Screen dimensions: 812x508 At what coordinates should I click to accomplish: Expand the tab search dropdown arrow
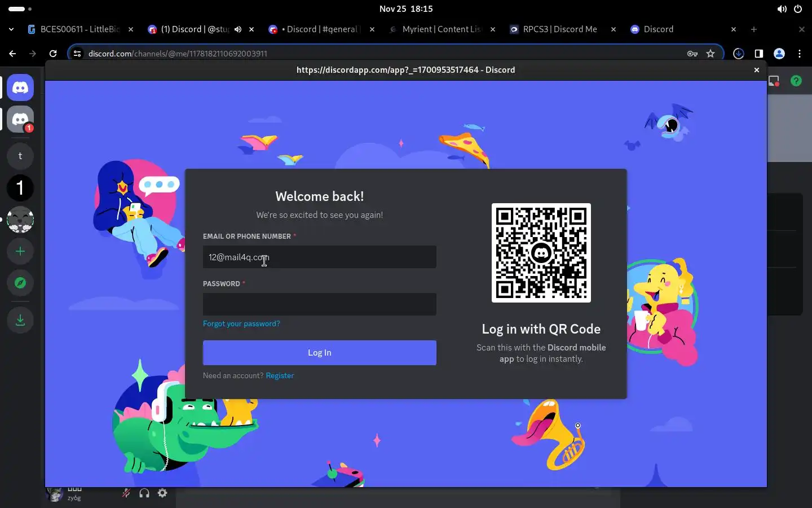(11, 29)
